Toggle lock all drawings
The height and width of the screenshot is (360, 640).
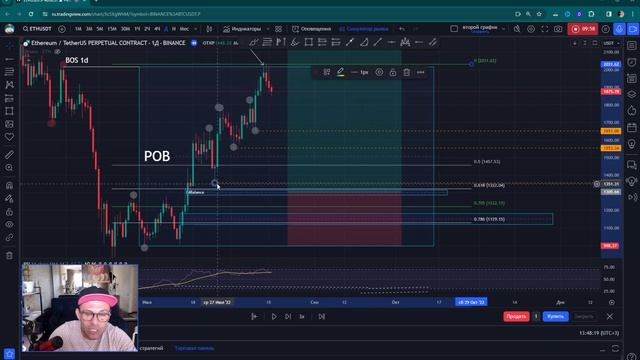9,212
